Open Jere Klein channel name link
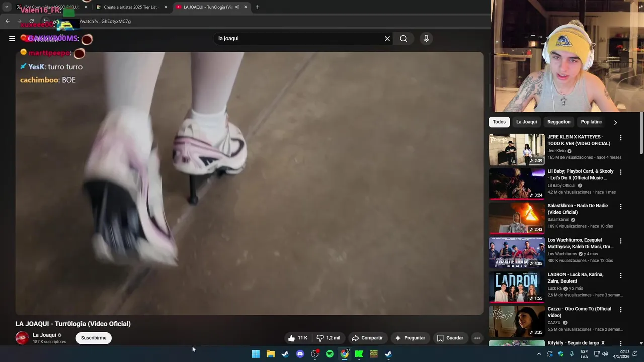 click(556, 151)
